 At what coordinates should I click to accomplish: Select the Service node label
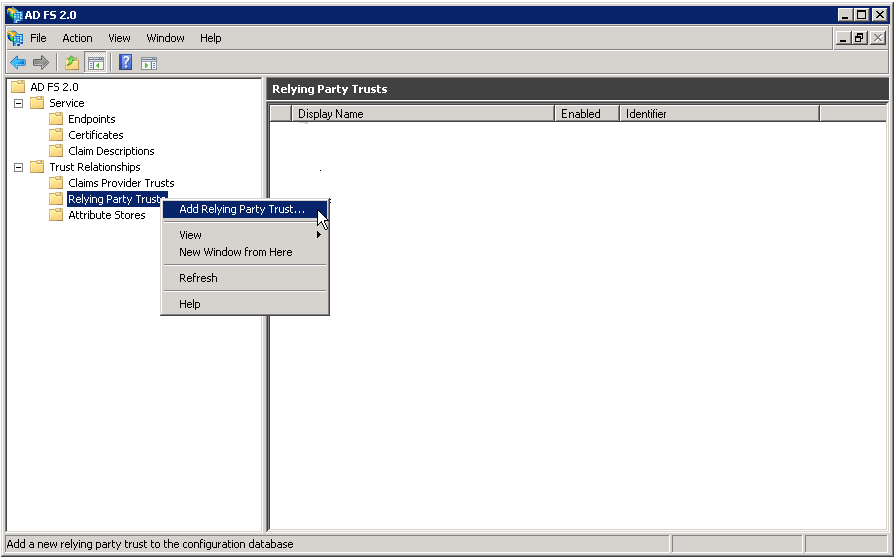[x=66, y=103]
